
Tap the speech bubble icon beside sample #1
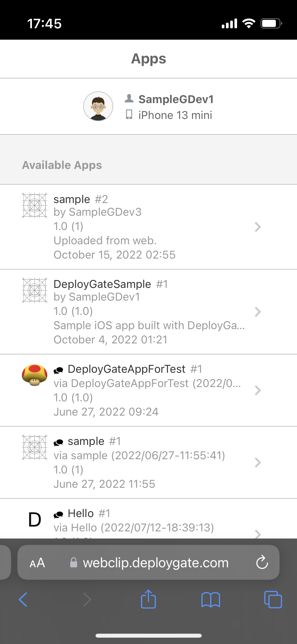(x=58, y=443)
